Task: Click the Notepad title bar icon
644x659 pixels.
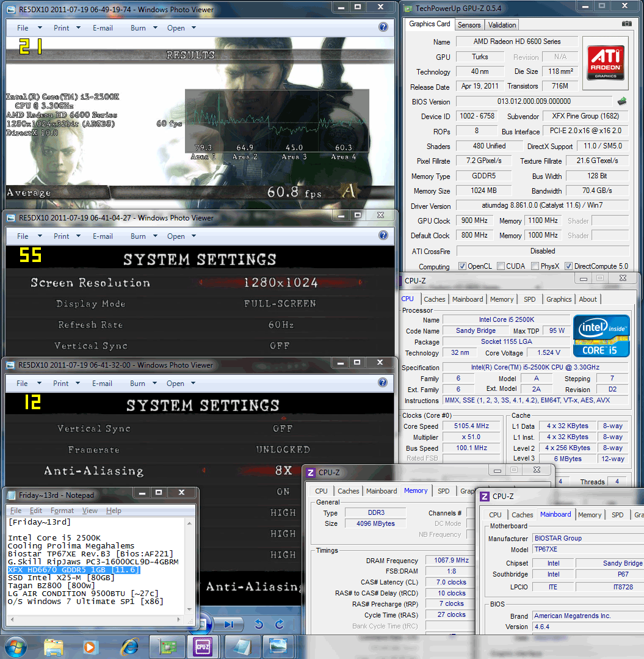Action: click(x=12, y=495)
